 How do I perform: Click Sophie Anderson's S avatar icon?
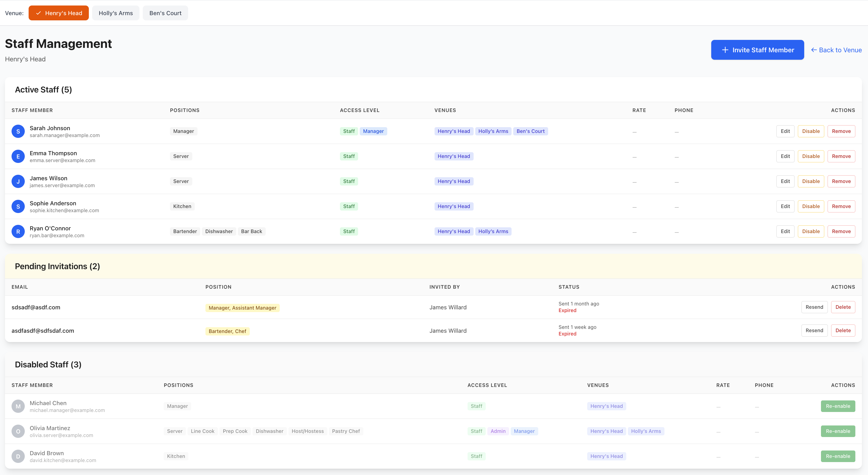pos(18,206)
